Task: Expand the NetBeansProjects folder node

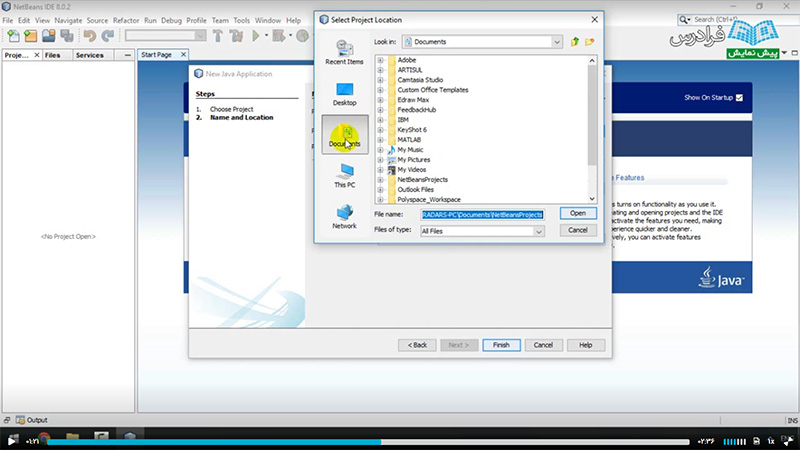Action: (381, 179)
